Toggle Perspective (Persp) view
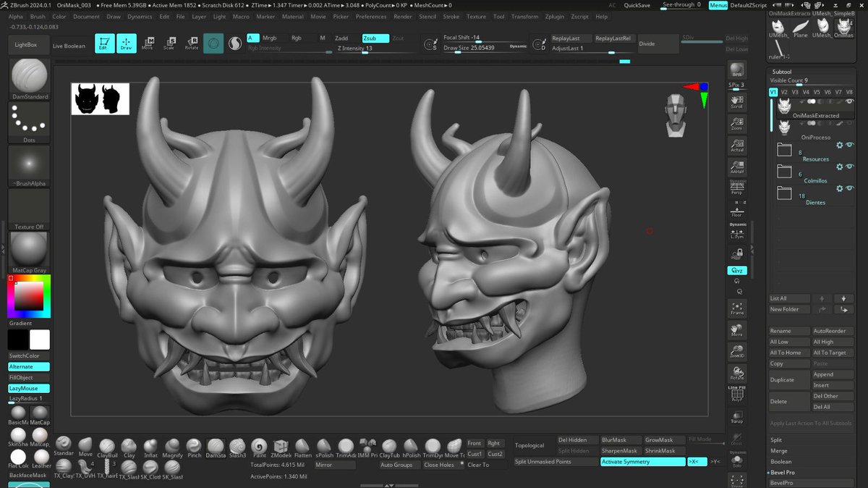Viewport: 868px width, 488px height. (x=737, y=188)
